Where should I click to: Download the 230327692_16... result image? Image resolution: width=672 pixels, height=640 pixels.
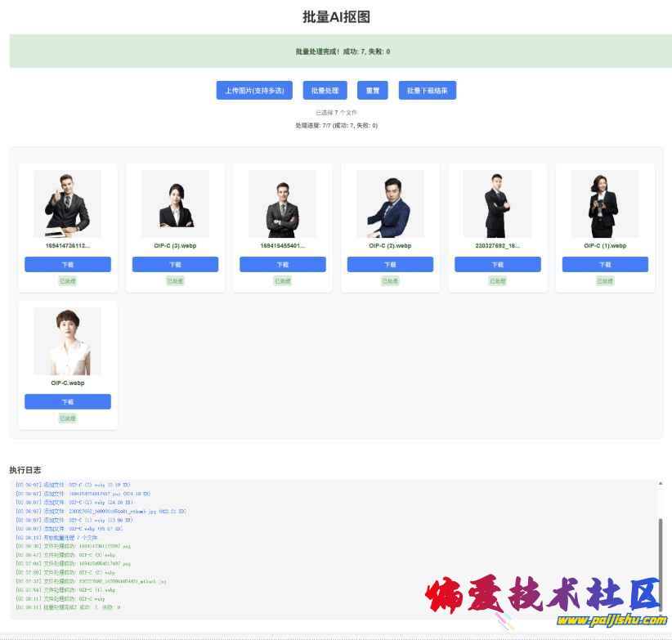(x=498, y=264)
